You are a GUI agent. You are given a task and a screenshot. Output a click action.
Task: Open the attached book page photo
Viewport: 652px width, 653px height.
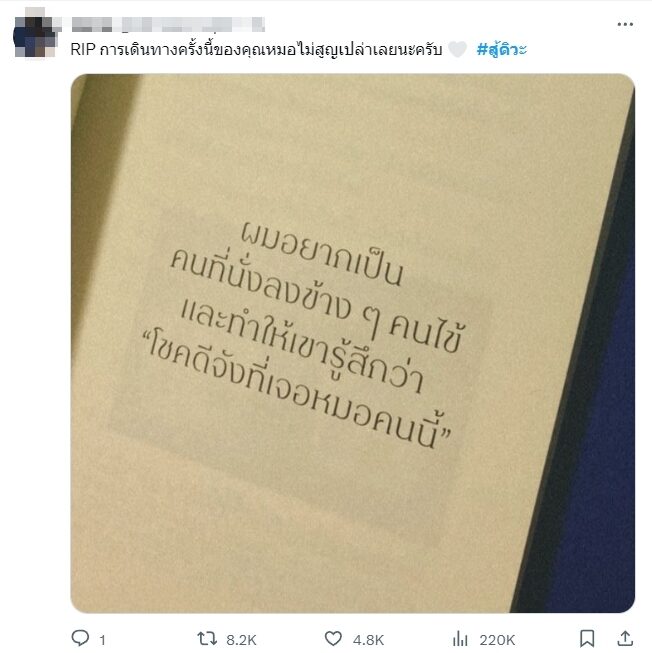pos(353,343)
